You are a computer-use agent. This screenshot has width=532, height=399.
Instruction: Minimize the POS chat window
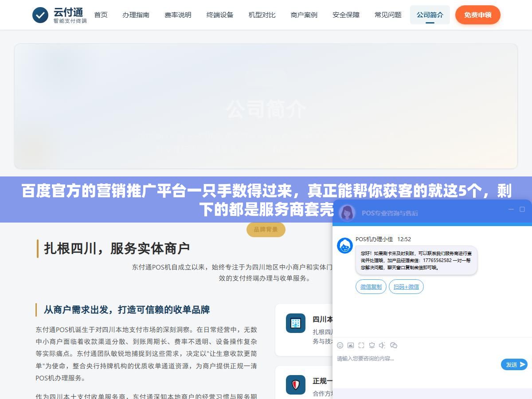click(511, 209)
